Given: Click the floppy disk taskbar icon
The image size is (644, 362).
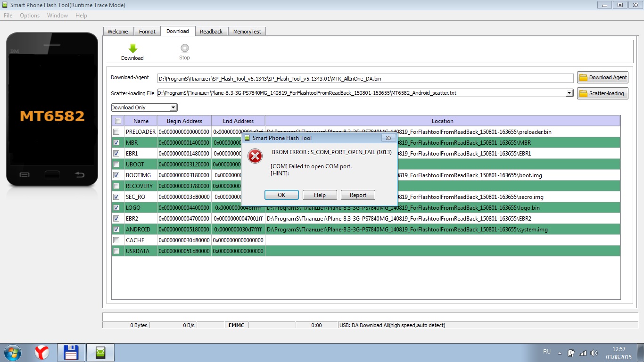Looking at the screenshot, I should [x=71, y=352].
